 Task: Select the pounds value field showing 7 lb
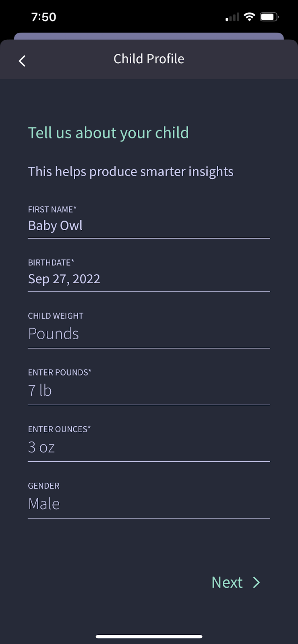(148, 390)
